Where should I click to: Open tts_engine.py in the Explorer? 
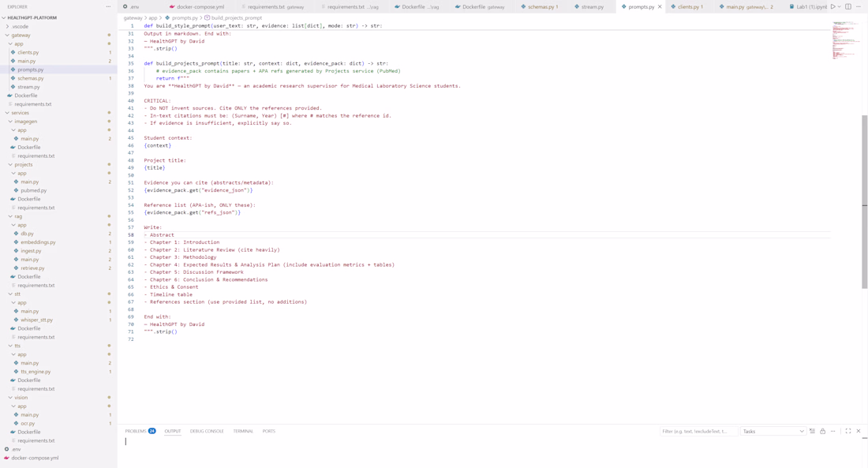(x=36, y=372)
